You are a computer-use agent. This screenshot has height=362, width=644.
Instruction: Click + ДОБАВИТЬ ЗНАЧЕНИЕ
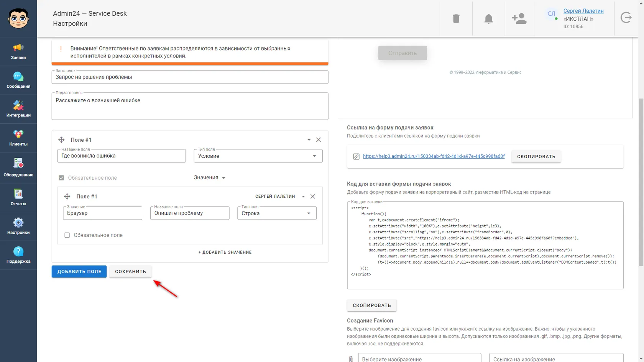pyautogui.click(x=225, y=252)
